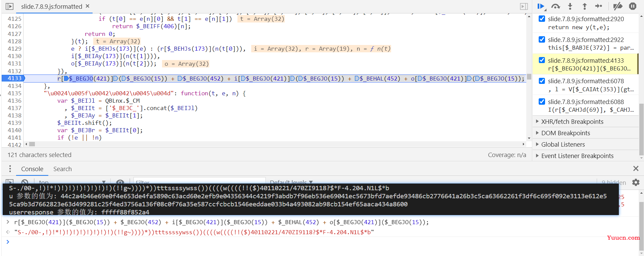Set a breakpoint on line 4129
Viewport: 644px width, 256px height.
[x=14, y=49]
